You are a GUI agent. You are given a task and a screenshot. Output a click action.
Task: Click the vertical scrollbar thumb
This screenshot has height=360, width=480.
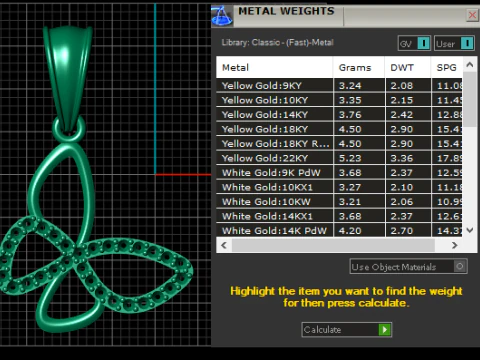470,99
